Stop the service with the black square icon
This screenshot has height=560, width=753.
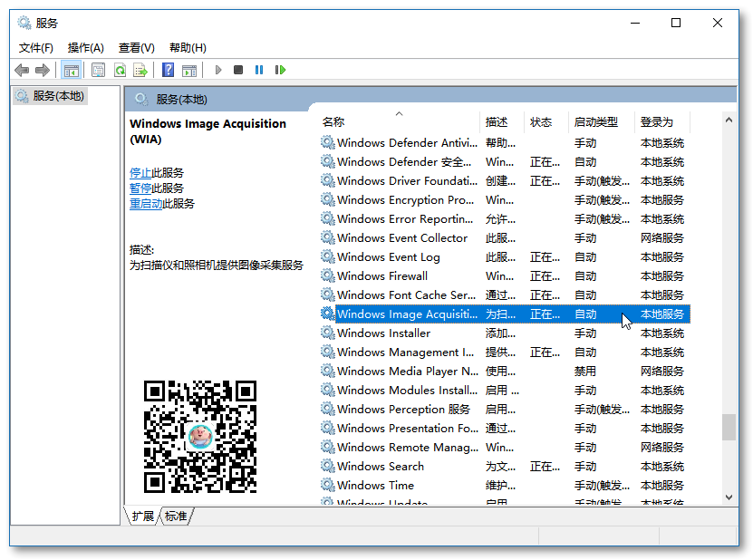point(238,70)
